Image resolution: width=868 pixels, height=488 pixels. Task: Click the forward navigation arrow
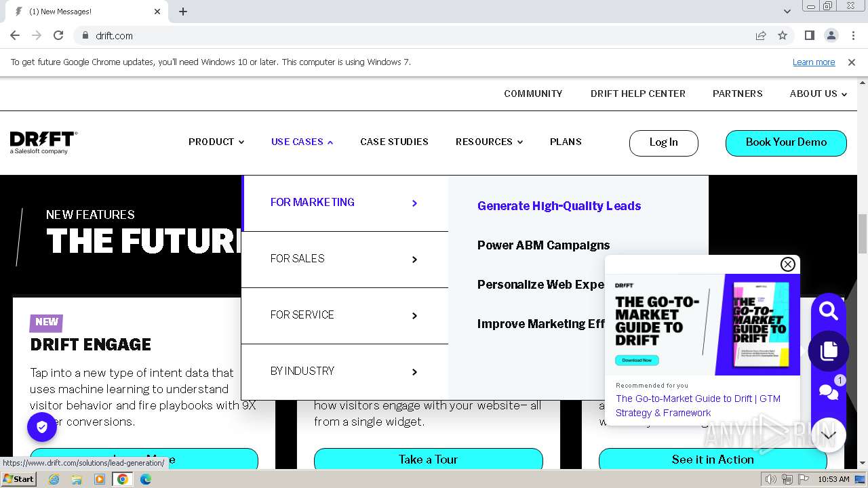click(37, 35)
